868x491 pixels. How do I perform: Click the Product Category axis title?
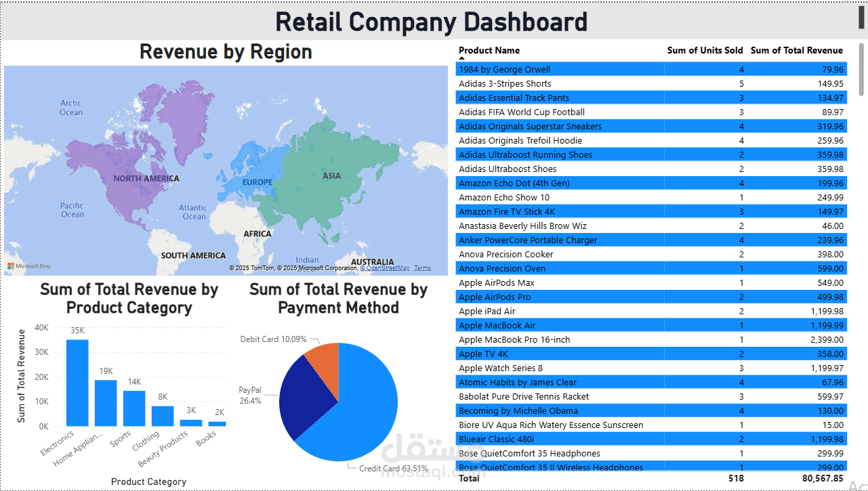click(148, 482)
